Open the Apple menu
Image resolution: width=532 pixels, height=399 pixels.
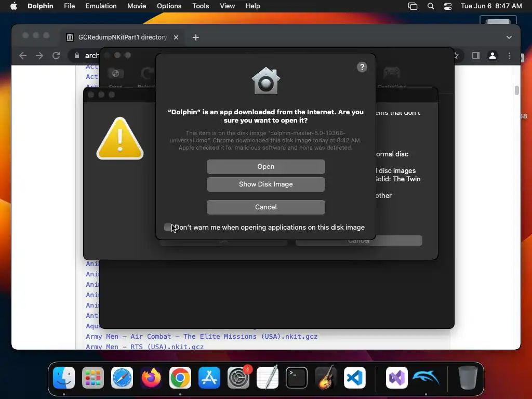pos(14,6)
